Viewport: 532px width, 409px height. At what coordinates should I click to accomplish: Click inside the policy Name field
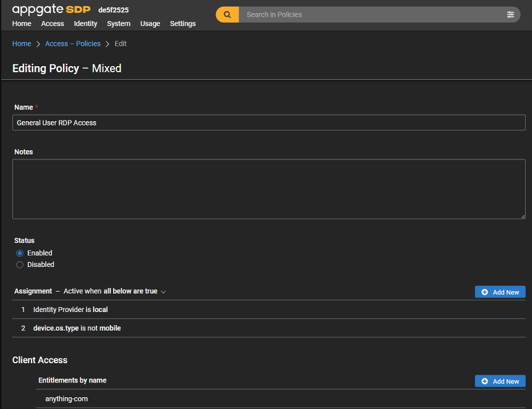269,122
